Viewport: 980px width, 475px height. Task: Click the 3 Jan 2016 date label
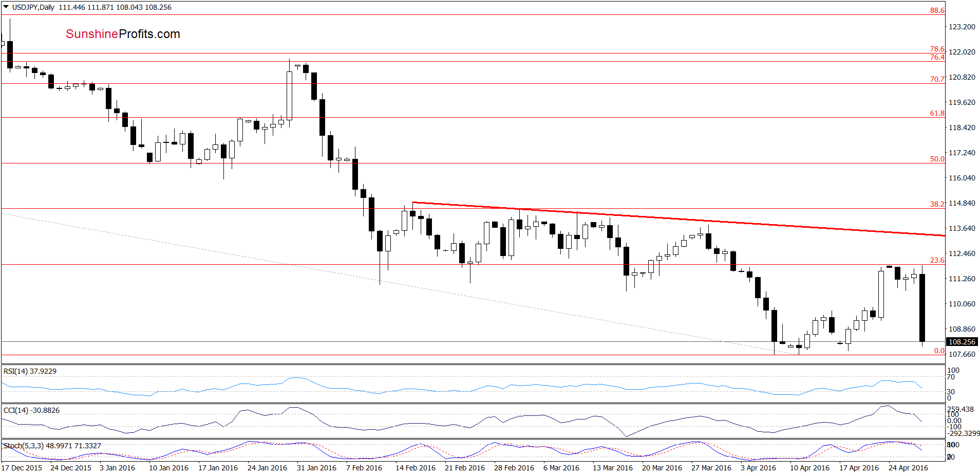click(x=117, y=468)
